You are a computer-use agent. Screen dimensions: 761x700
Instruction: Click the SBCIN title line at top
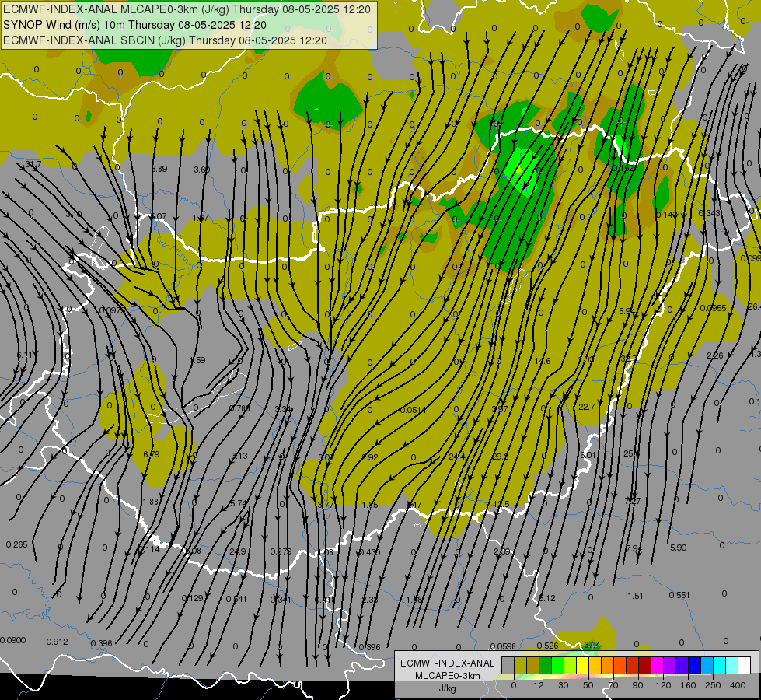[x=165, y=40]
